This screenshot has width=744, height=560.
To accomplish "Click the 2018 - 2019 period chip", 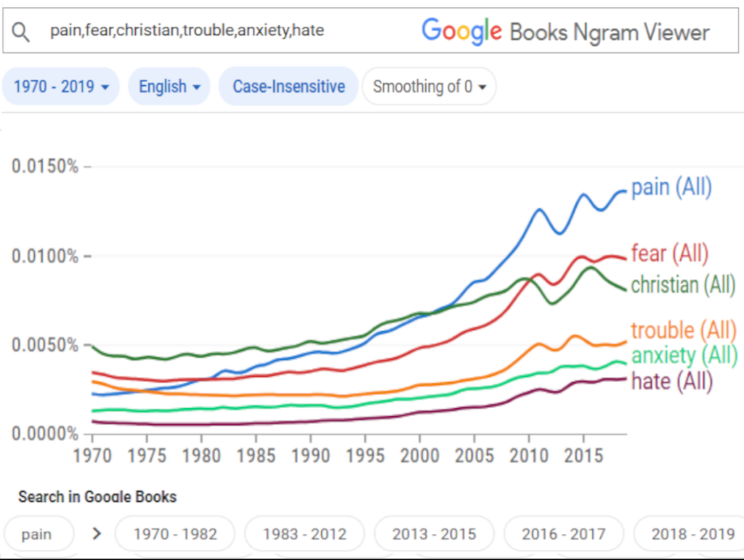I will 692,534.
